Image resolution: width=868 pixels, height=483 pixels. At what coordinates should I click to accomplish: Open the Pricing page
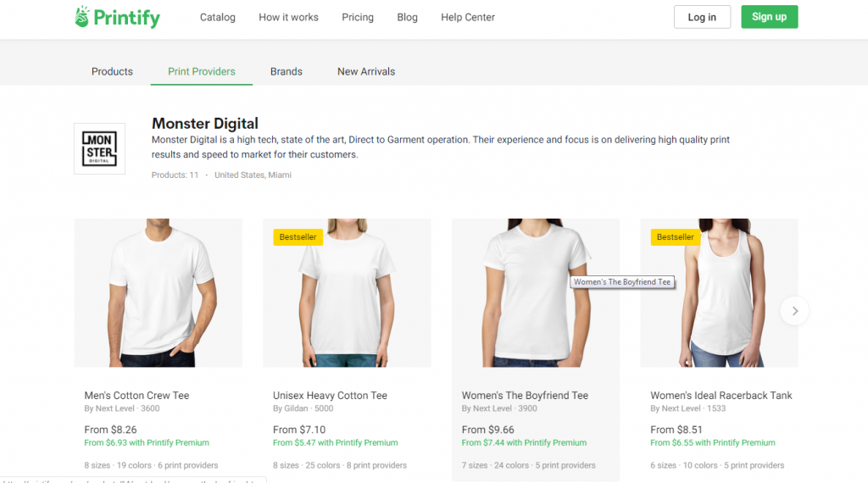click(358, 17)
